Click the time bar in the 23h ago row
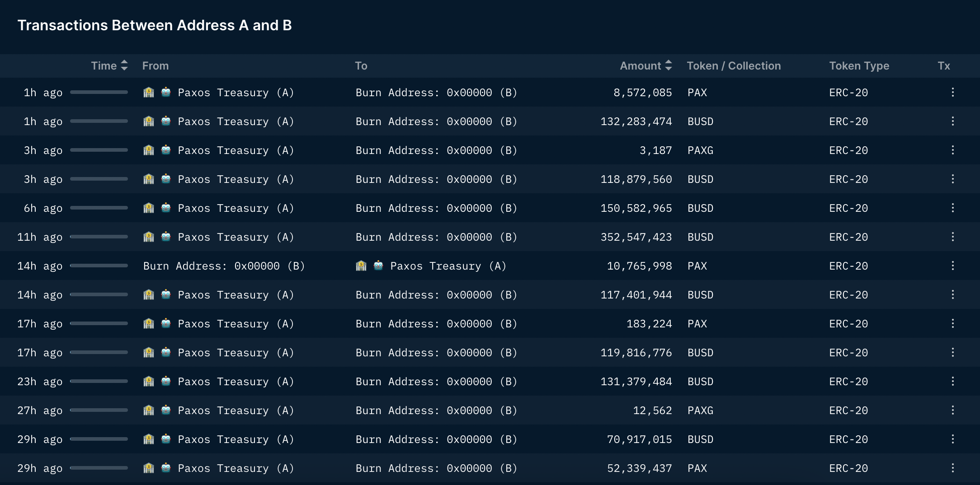This screenshot has height=485, width=980. coord(99,381)
